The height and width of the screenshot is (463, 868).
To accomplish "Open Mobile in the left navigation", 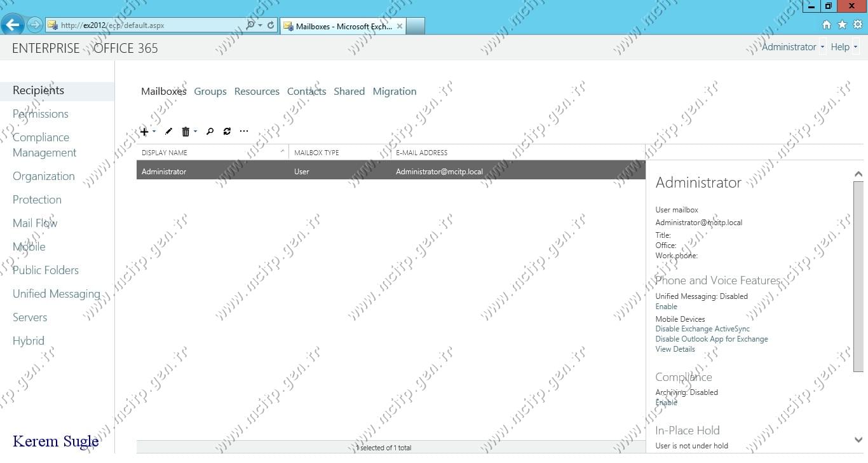I will [29, 247].
